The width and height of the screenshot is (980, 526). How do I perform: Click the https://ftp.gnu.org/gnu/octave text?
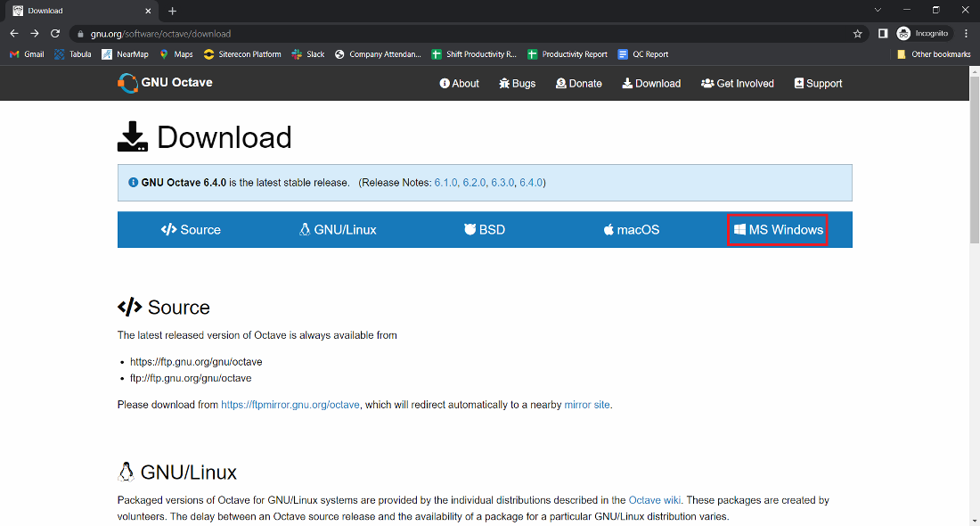pos(196,362)
